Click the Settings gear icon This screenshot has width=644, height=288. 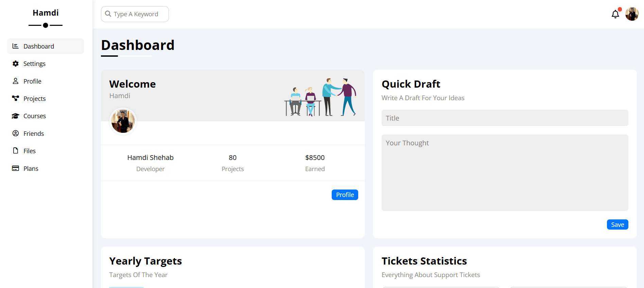(16, 64)
